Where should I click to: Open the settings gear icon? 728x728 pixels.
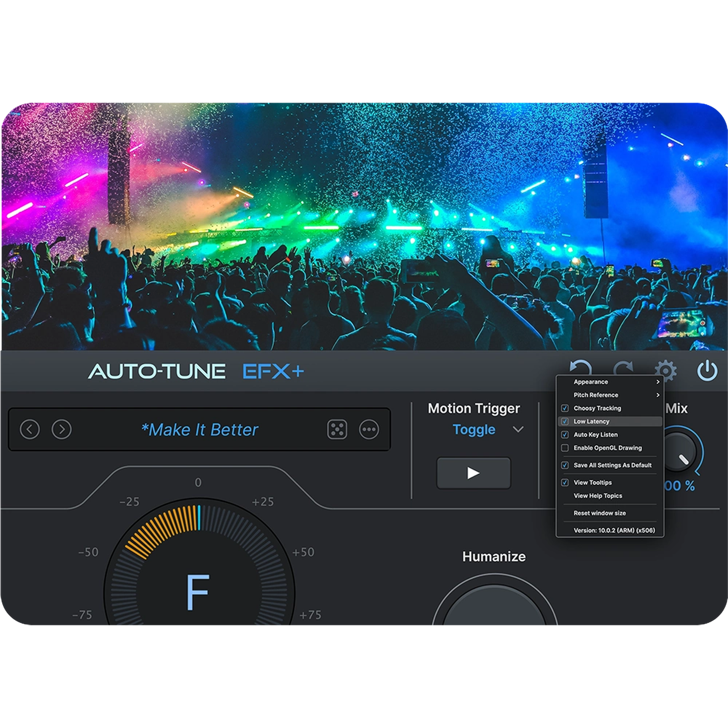tap(665, 371)
